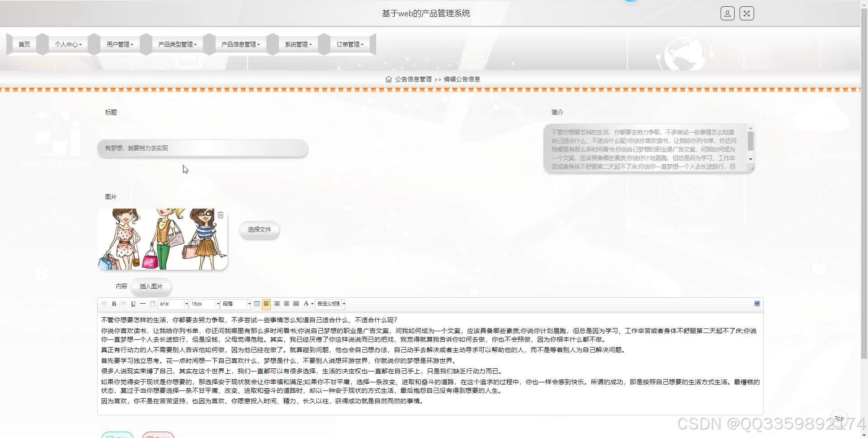The width and height of the screenshot is (868, 438).
Task: Click the font color A icon
Action: (306, 304)
